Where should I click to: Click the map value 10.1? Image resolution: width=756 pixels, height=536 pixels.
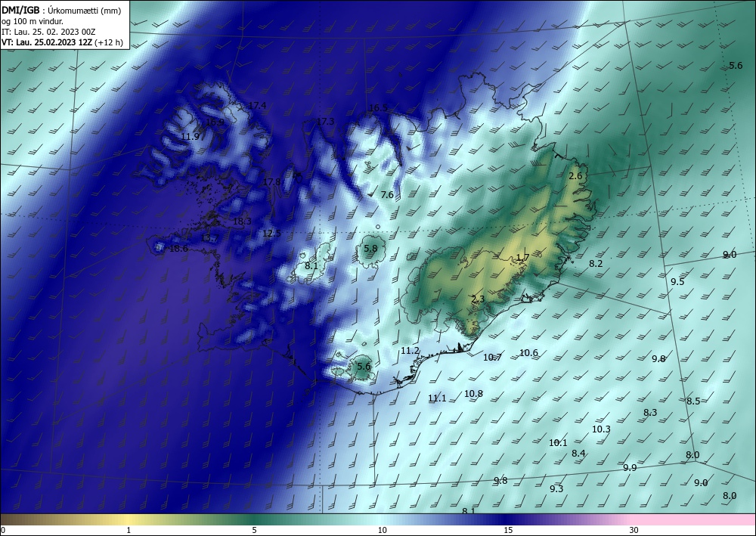tap(558, 443)
